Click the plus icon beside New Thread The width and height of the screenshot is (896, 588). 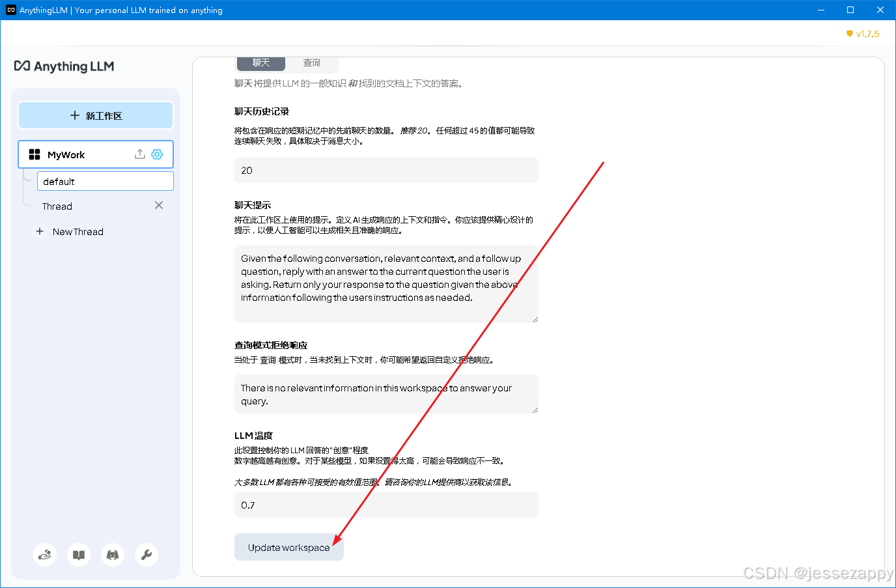tap(40, 231)
